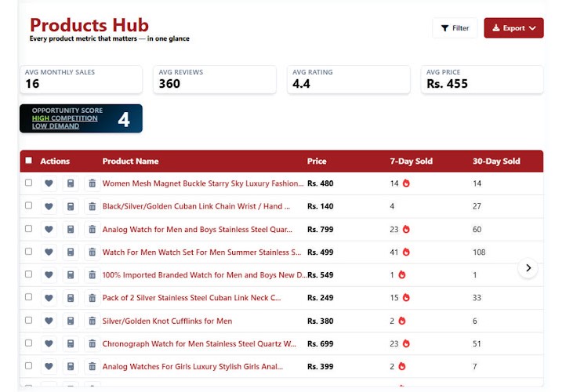The image size is (566, 392).
Task: Delete the Analog Watches For Girls row
Action: [x=93, y=366]
